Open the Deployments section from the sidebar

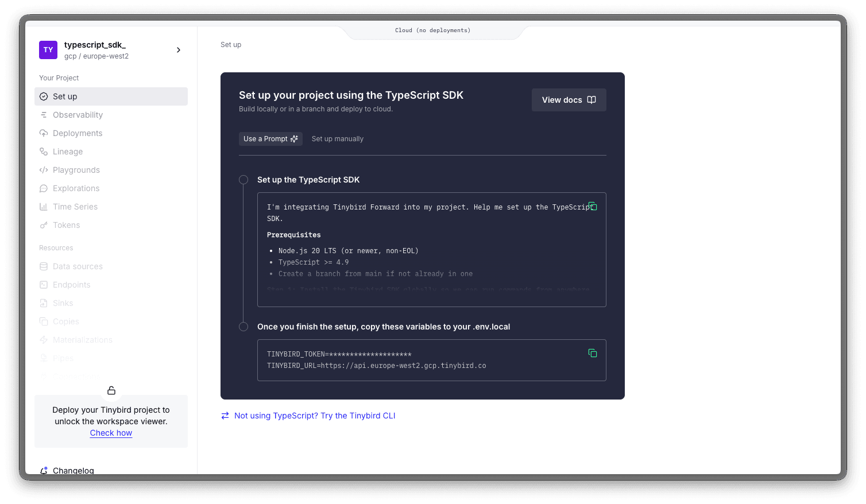(x=44, y=133)
